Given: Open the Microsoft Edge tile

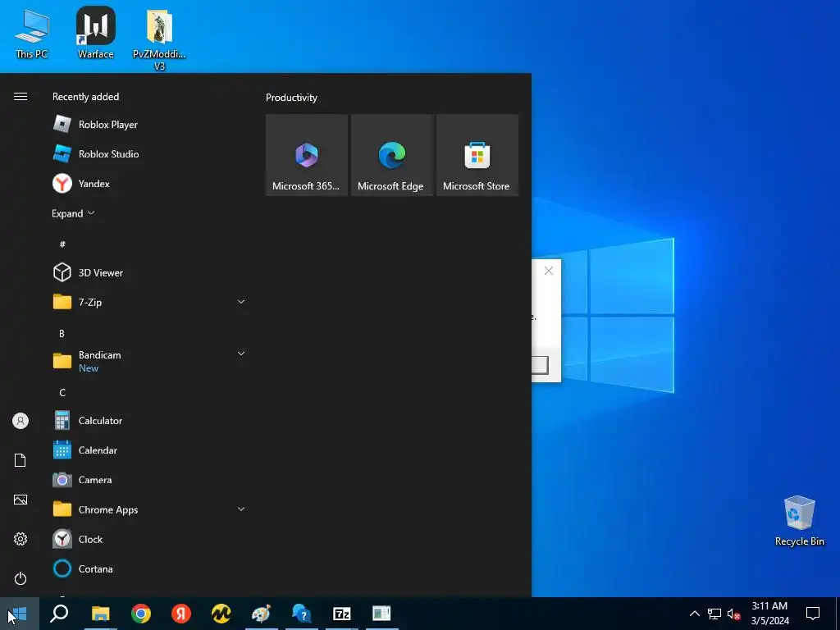Looking at the screenshot, I should [x=391, y=155].
